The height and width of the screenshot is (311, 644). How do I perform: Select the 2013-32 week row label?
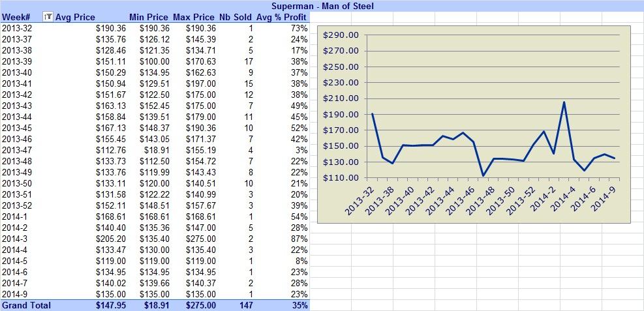(17, 28)
